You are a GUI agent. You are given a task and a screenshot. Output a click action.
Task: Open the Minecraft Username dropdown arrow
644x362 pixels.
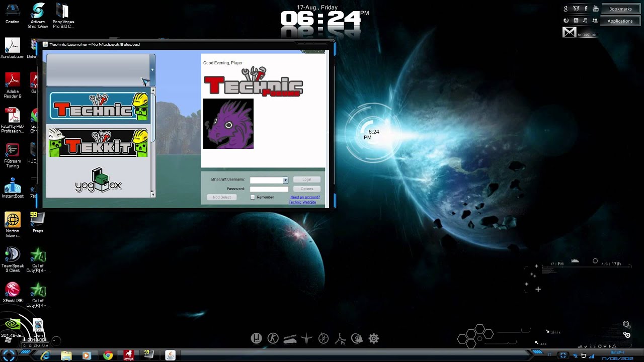click(285, 180)
